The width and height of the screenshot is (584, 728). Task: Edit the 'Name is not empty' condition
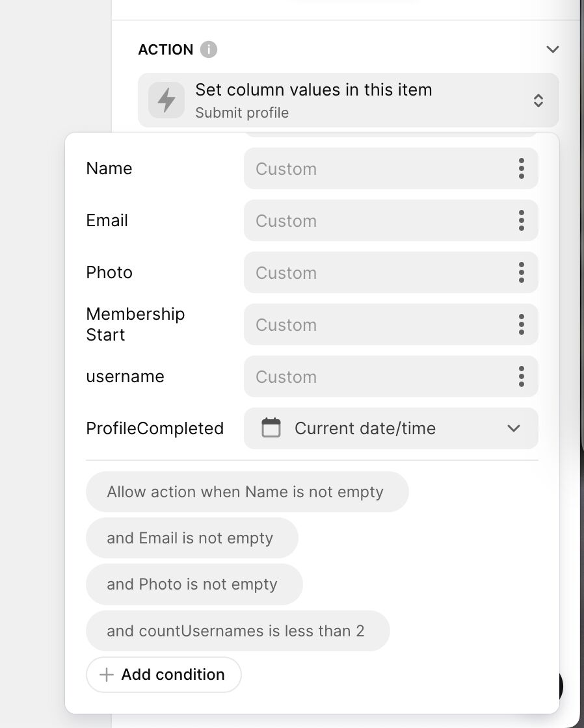tap(247, 492)
